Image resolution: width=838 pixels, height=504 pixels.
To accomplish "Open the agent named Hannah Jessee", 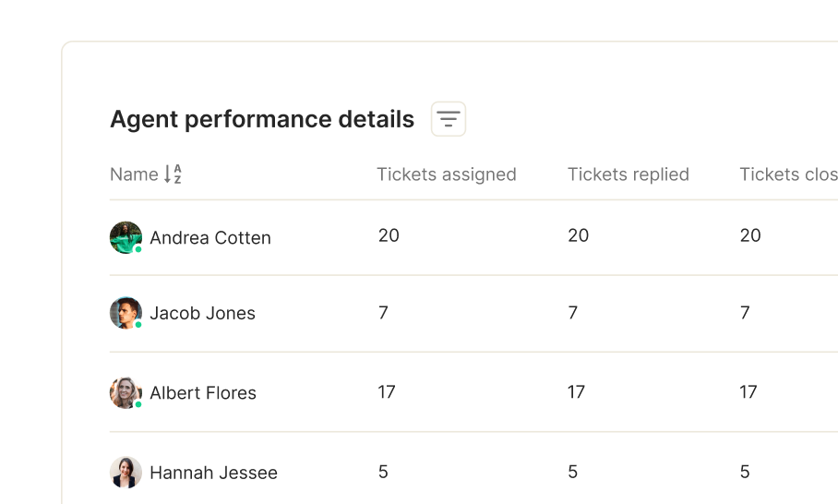I will pyautogui.click(x=214, y=473).
